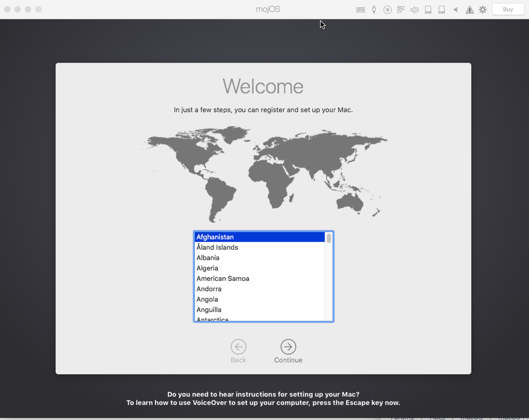Click the network web icon
The image size is (529, 420).
point(401,10)
